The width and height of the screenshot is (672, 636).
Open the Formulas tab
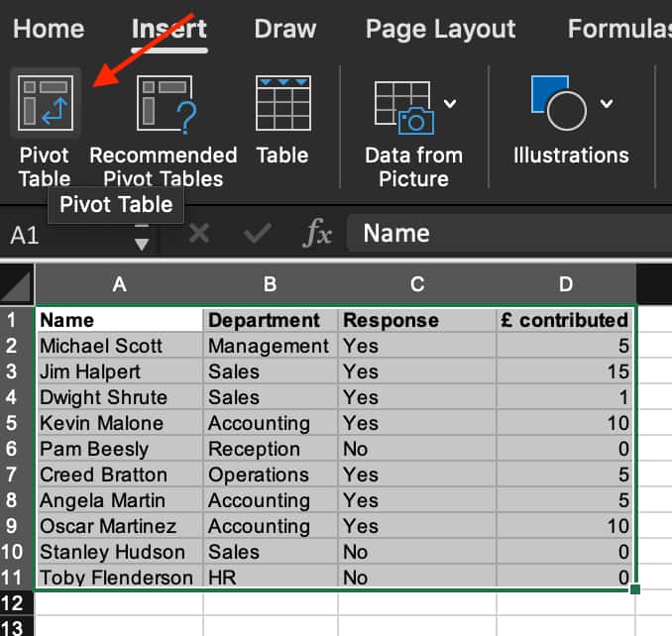point(619,29)
